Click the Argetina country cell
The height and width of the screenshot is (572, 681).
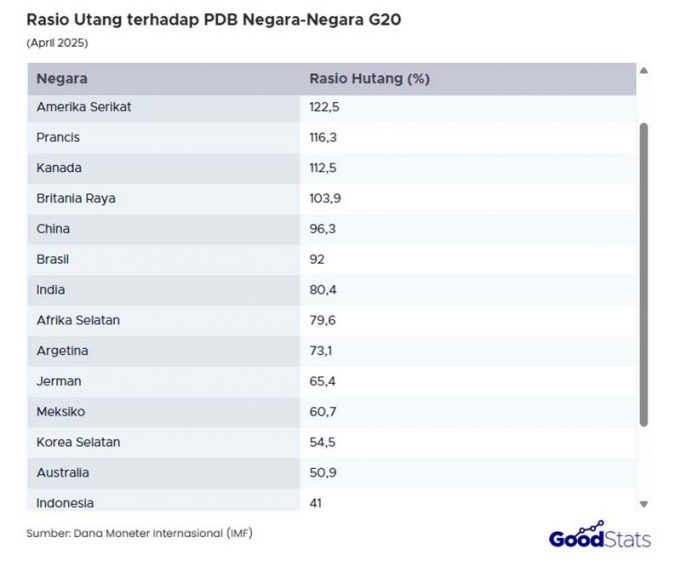63,351
